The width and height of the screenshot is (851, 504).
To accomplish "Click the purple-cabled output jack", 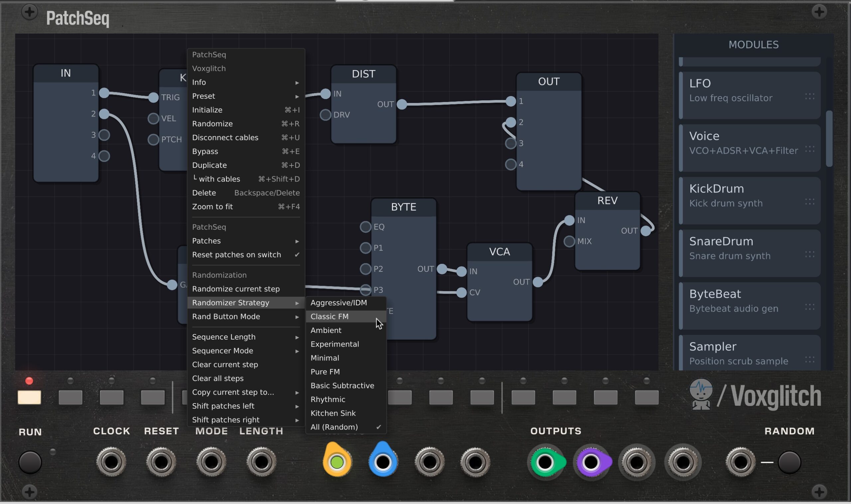I will click(x=591, y=462).
